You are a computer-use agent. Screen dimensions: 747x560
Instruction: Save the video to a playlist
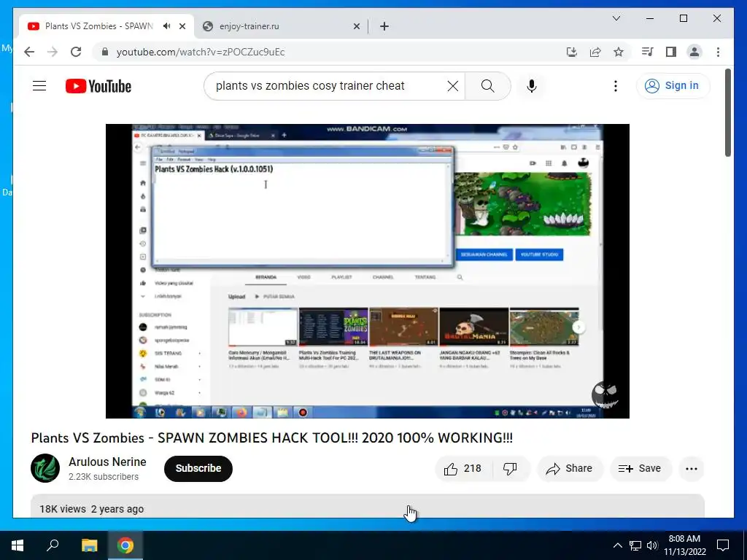point(640,469)
